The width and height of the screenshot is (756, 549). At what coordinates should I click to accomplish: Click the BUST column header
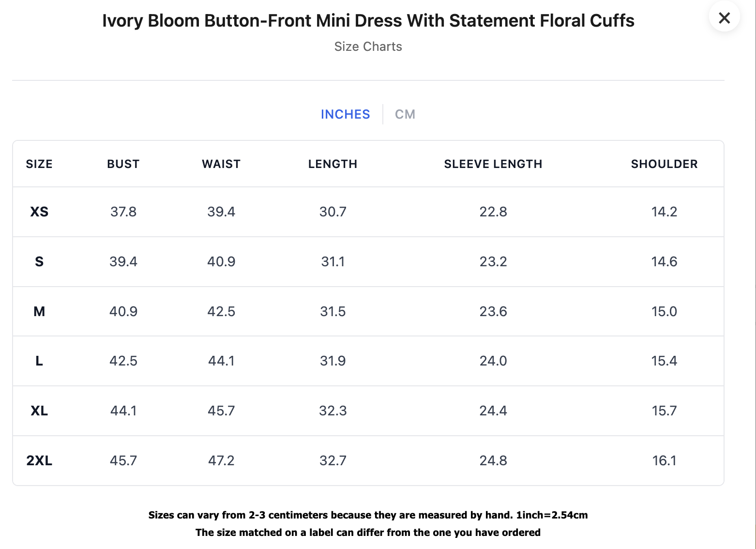[123, 164]
